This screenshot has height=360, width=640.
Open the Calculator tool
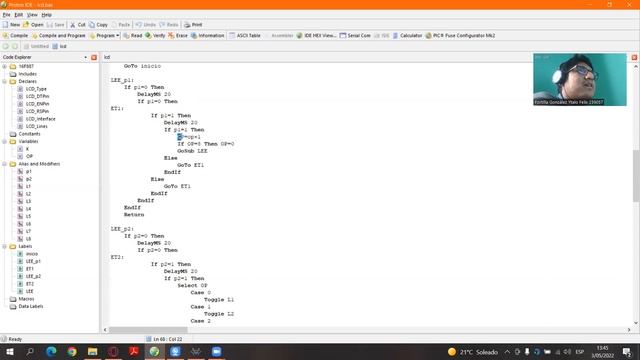(407, 36)
